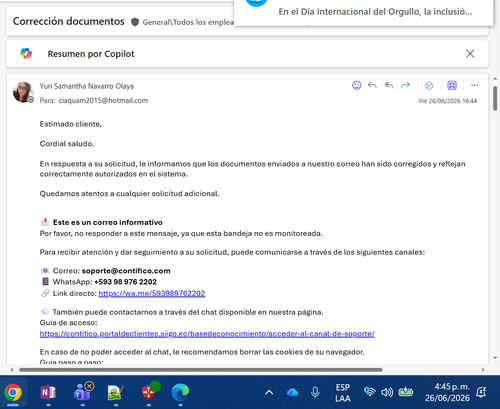Click WhatsApp number +593 98 976 2202
This screenshot has height=409, width=500.
(x=125, y=282)
